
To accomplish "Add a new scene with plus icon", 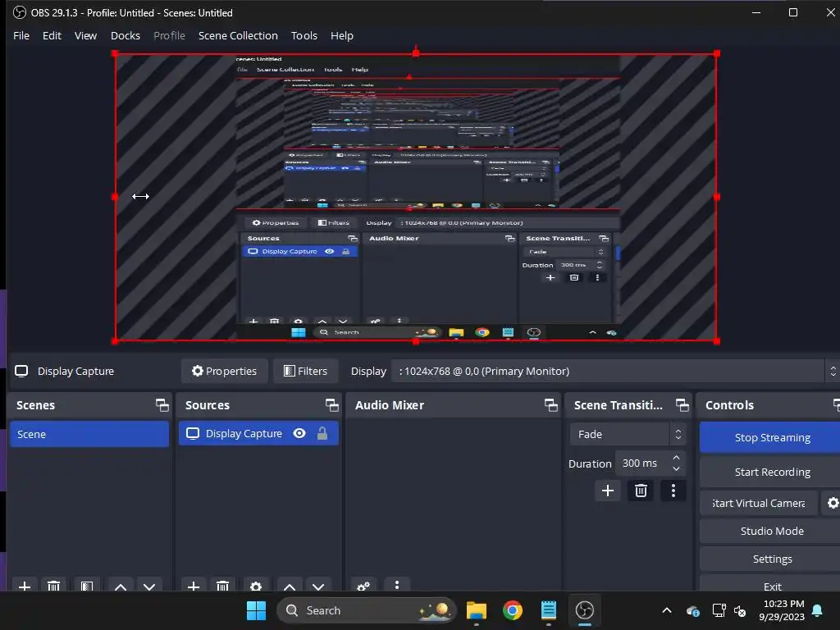I will (x=25, y=586).
